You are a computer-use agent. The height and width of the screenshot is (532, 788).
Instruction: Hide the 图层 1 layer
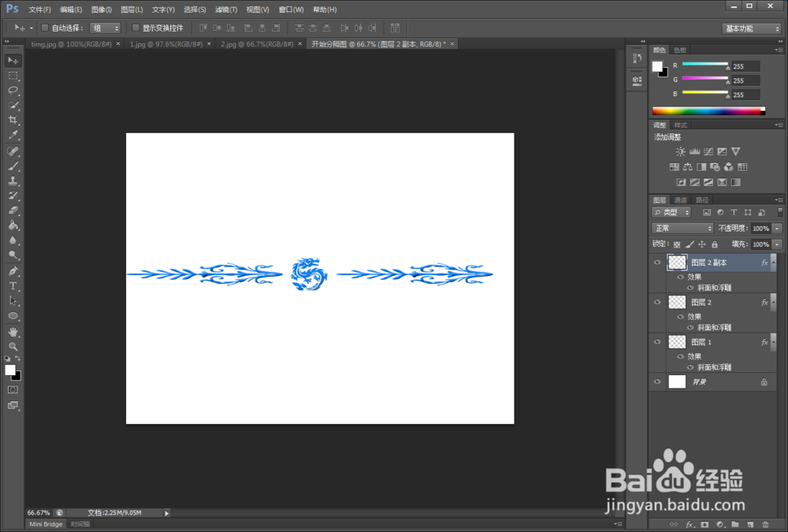point(657,341)
